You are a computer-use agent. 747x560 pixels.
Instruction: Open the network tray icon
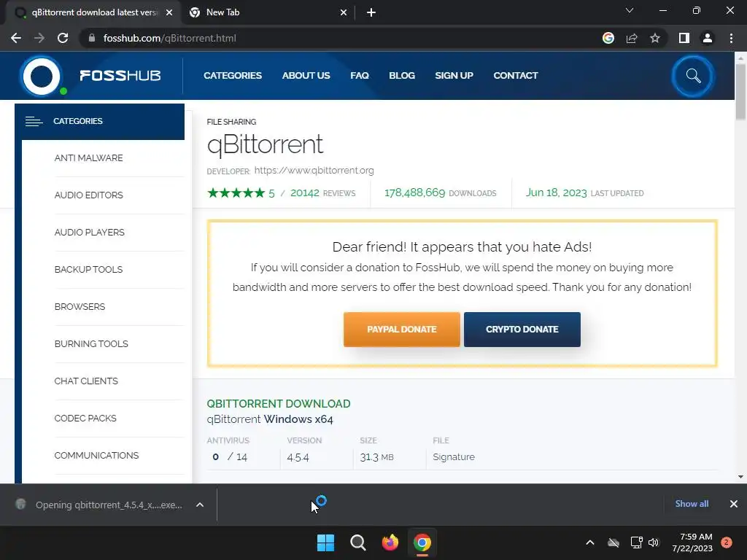(636, 542)
